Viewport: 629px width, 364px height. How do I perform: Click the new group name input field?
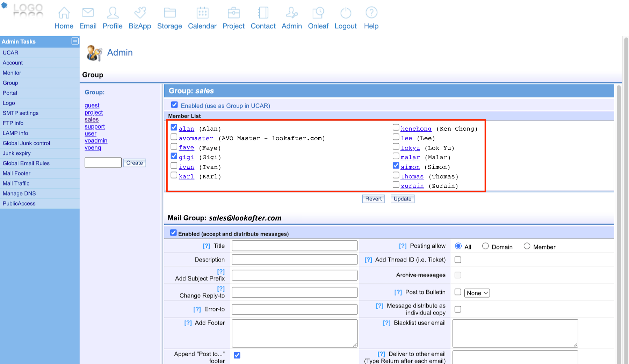pos(103,163)
